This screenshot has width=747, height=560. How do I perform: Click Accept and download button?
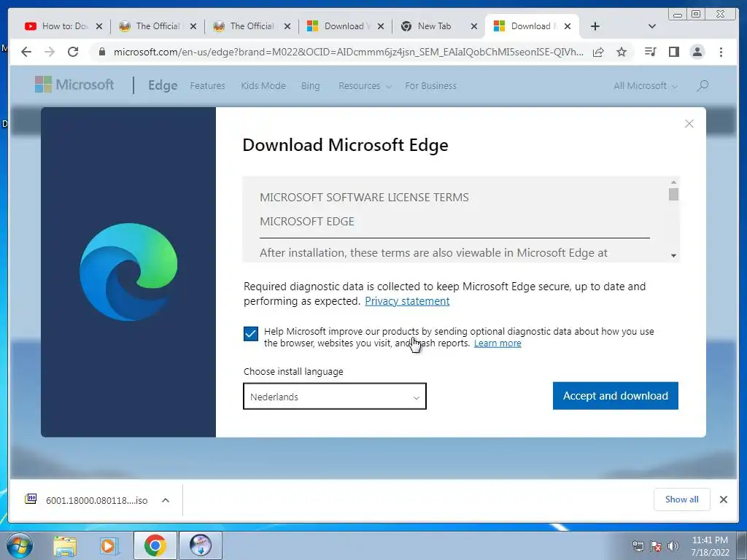616,396
